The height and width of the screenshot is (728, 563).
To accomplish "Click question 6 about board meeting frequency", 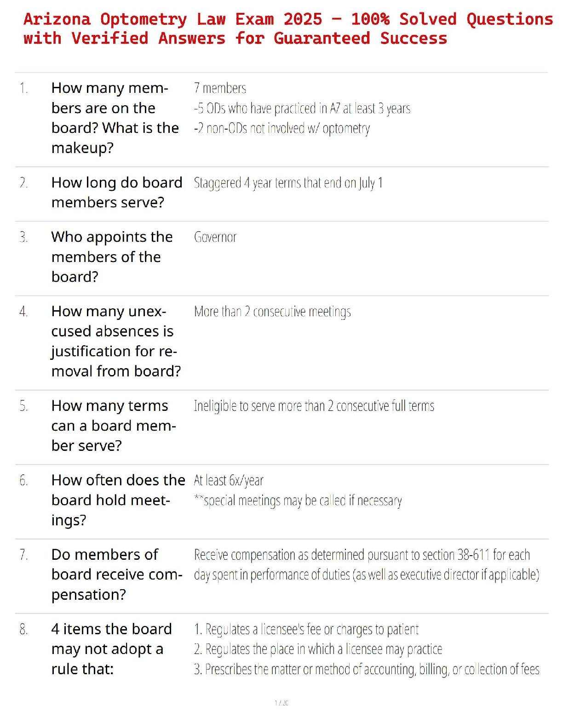I will 118,500.
